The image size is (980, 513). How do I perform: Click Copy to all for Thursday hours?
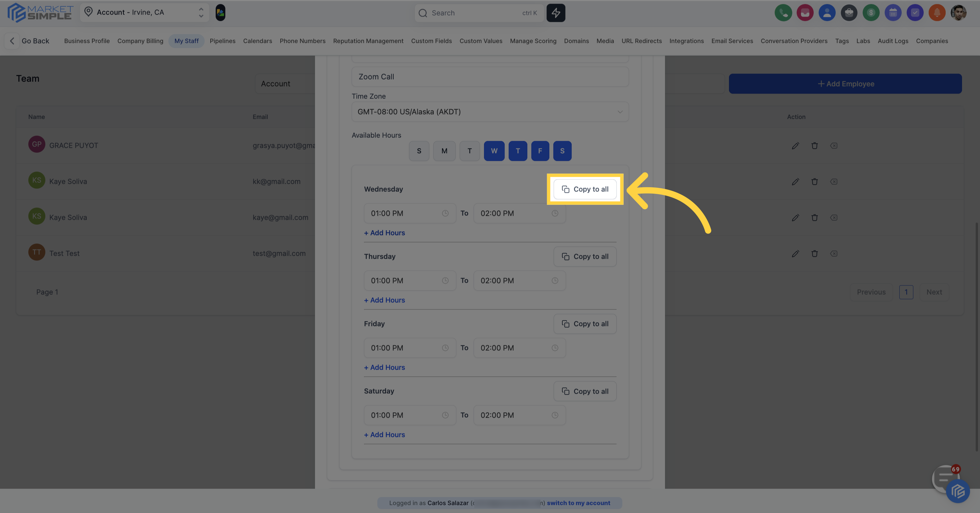585,256
